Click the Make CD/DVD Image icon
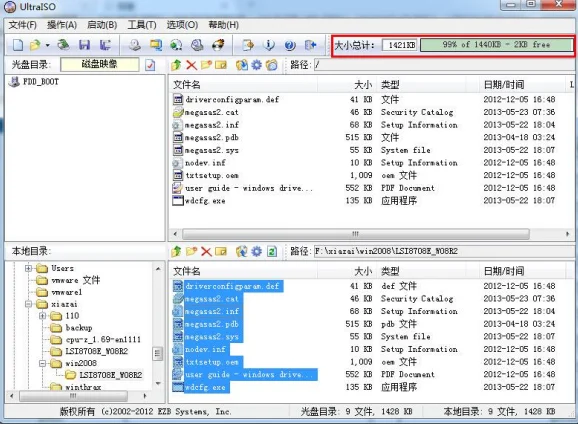Screen dimensions: 578x424 [x=135, y=45]
